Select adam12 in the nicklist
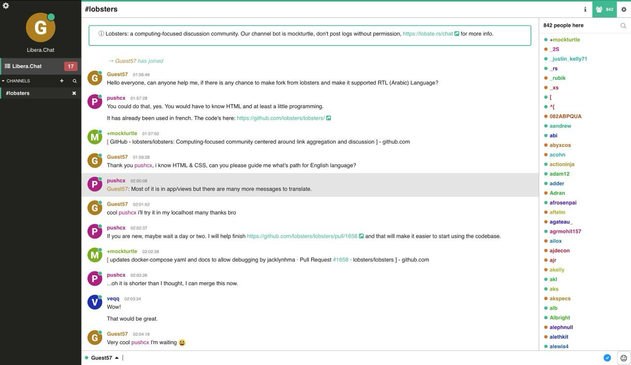631x365 pixels. (559, 174)
